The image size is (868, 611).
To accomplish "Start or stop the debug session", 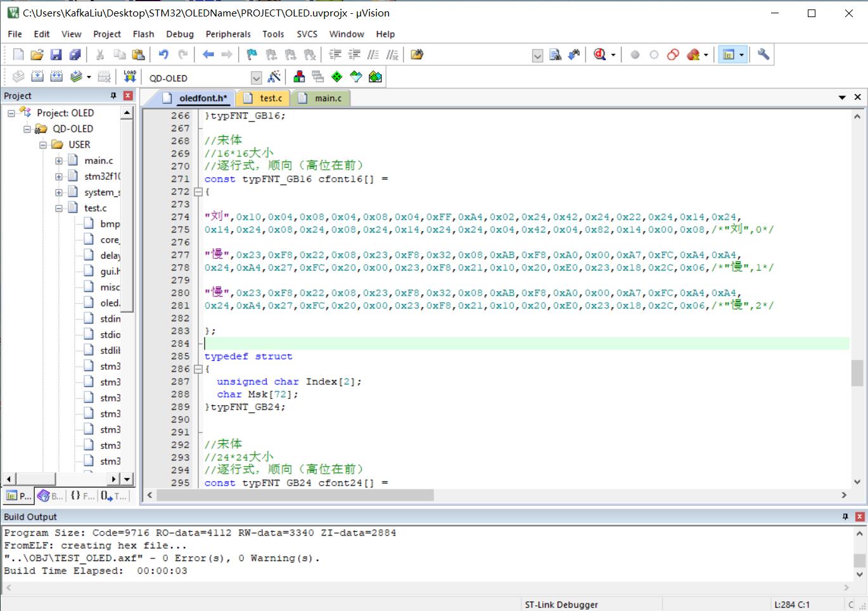I will coord(599,55).
